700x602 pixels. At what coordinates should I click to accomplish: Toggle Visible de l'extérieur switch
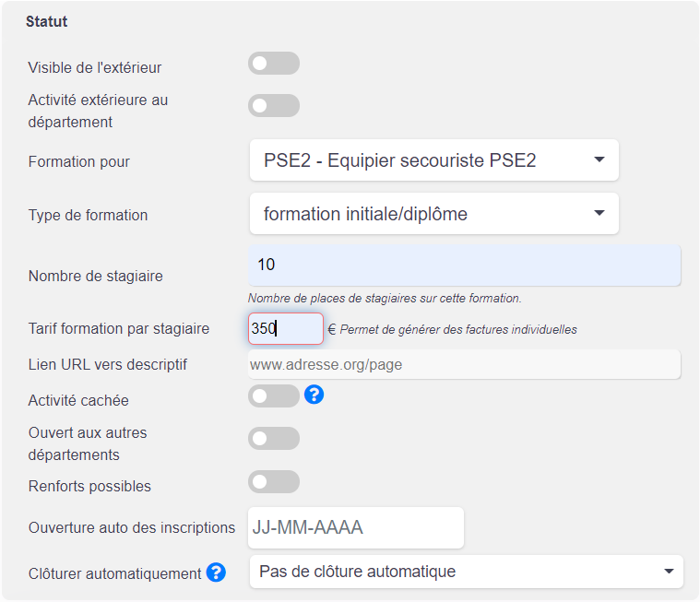[x=274, y=64]
